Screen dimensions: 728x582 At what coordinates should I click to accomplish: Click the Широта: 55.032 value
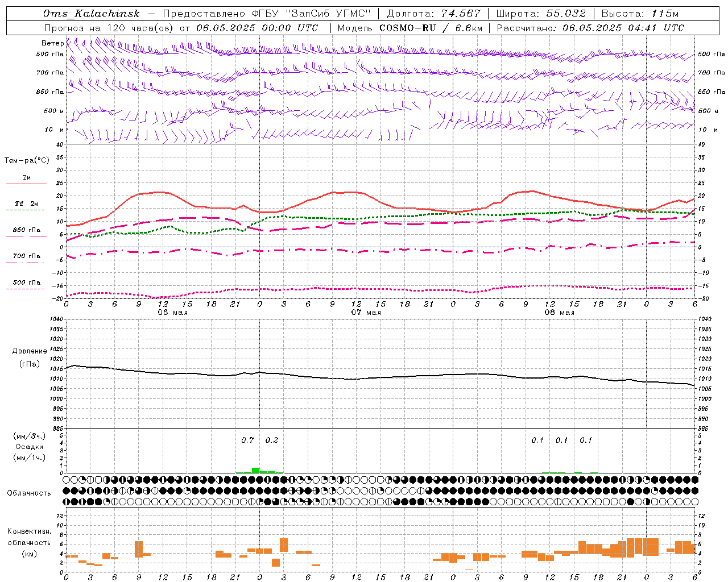(541, 14)
